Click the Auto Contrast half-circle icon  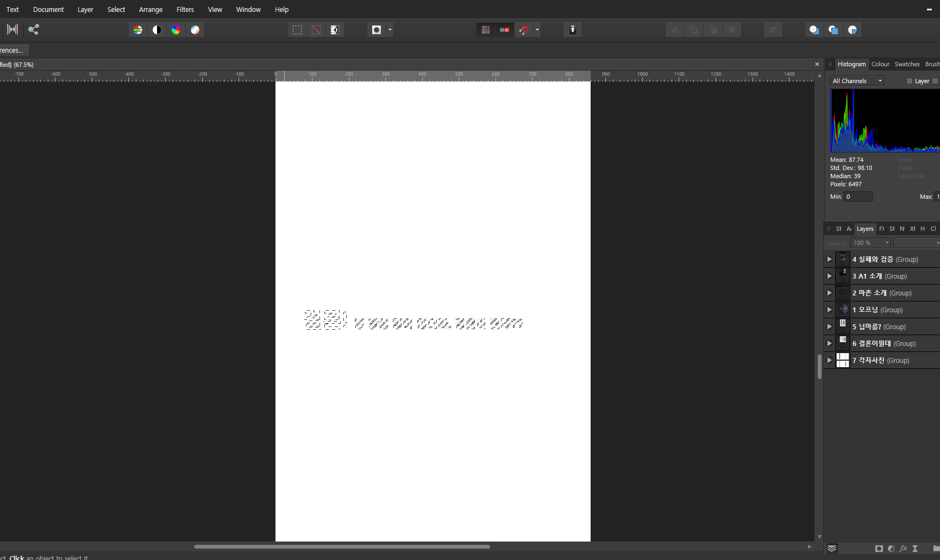point(157,30)
